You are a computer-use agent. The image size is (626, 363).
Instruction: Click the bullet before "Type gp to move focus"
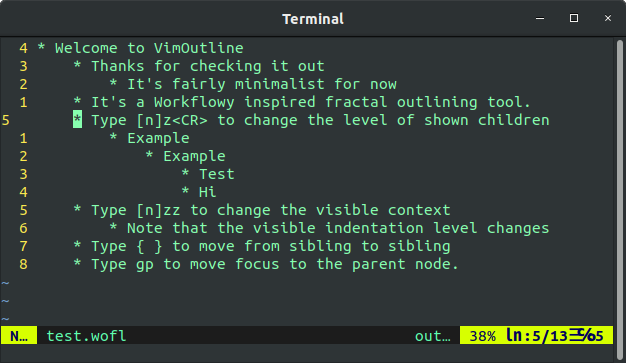coord(77,263)
